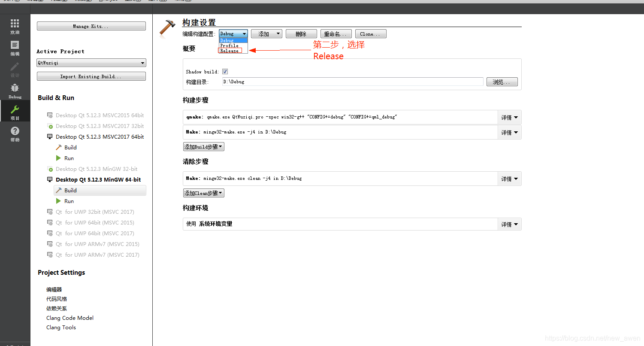Open Build under MSVC2017 64bit kit
Image resolution: width=644 pixels, height=346 pixels.
[70, 147]
